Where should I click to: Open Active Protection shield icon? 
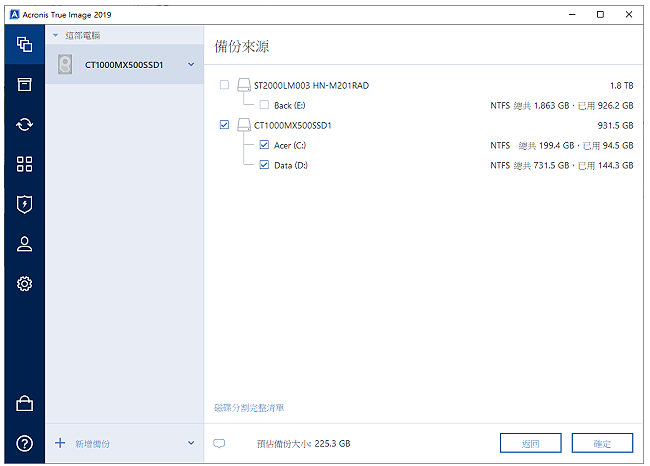tap(24, 204)
